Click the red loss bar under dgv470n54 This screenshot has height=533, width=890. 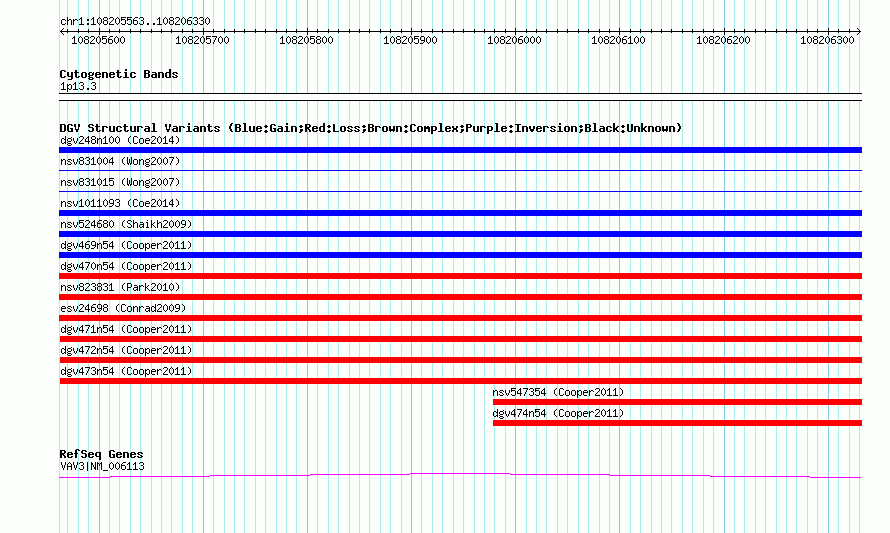(x=460, y=276)
